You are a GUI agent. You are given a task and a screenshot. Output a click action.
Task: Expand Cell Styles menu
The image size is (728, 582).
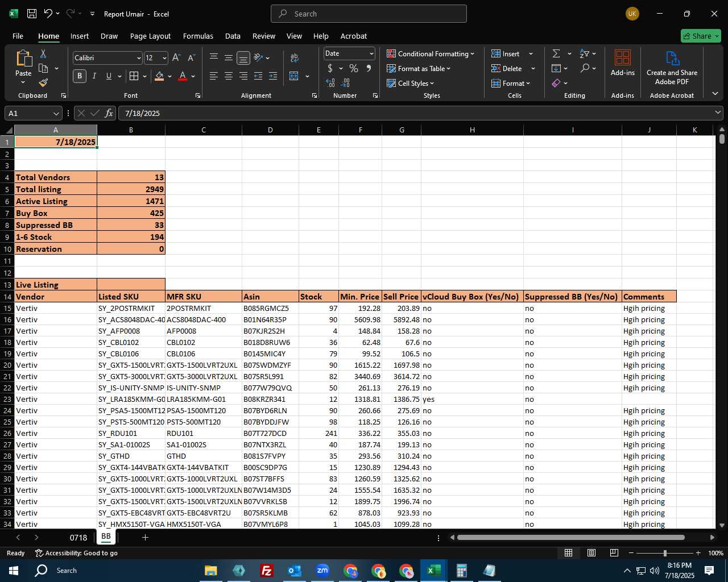click(410, 83)
